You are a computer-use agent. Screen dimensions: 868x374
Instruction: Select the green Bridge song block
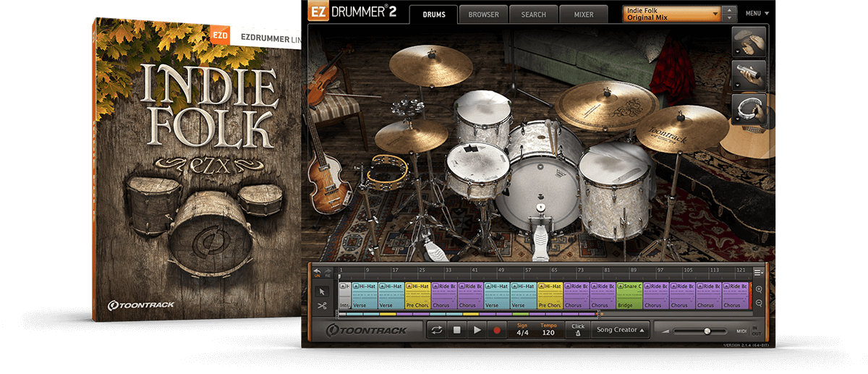tap(629, 296)
